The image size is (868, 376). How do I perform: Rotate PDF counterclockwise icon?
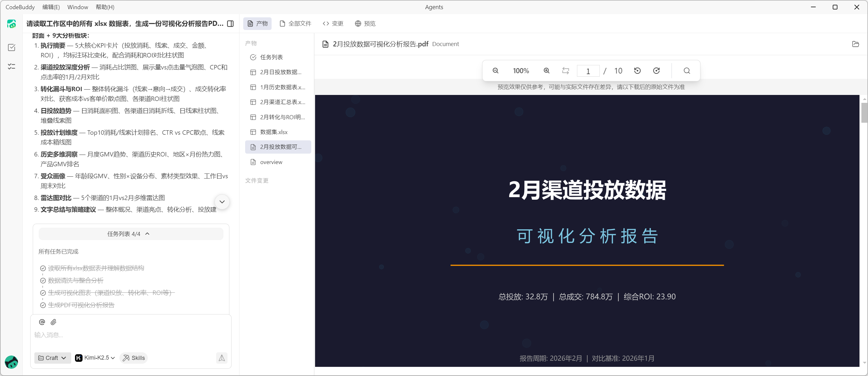point(637,70)
